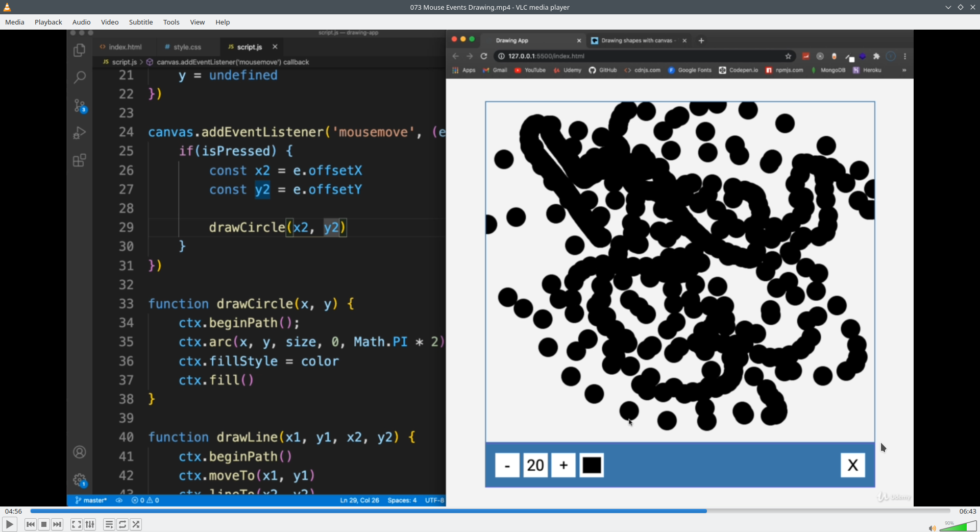Toggle VLC fullscreen mode

(77, 524)
